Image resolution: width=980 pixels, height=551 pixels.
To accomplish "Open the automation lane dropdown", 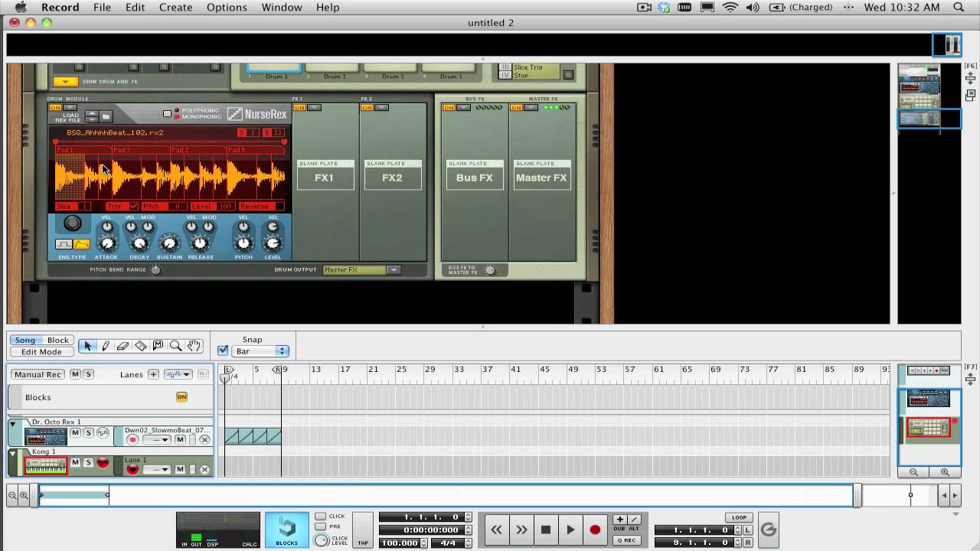I will tap(178, 374).
